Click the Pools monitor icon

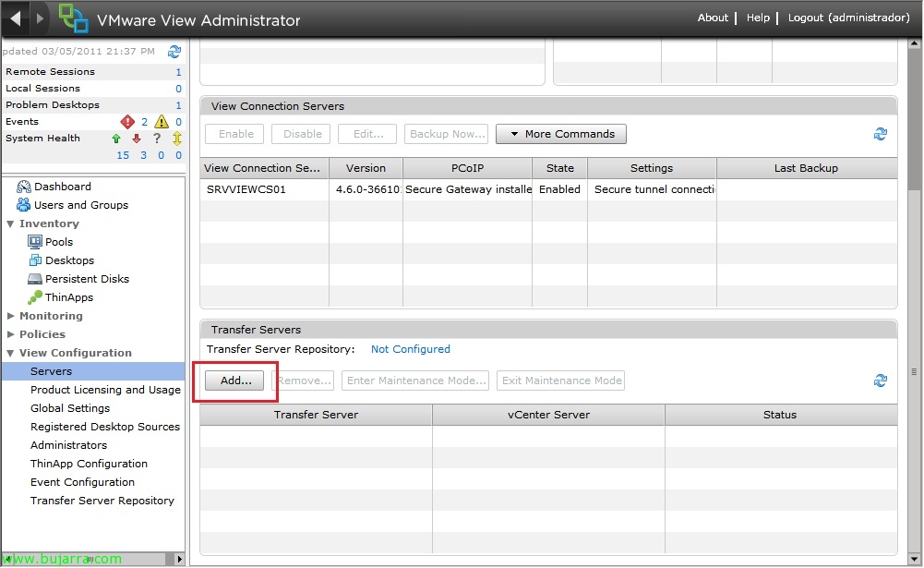coord(35,242)
